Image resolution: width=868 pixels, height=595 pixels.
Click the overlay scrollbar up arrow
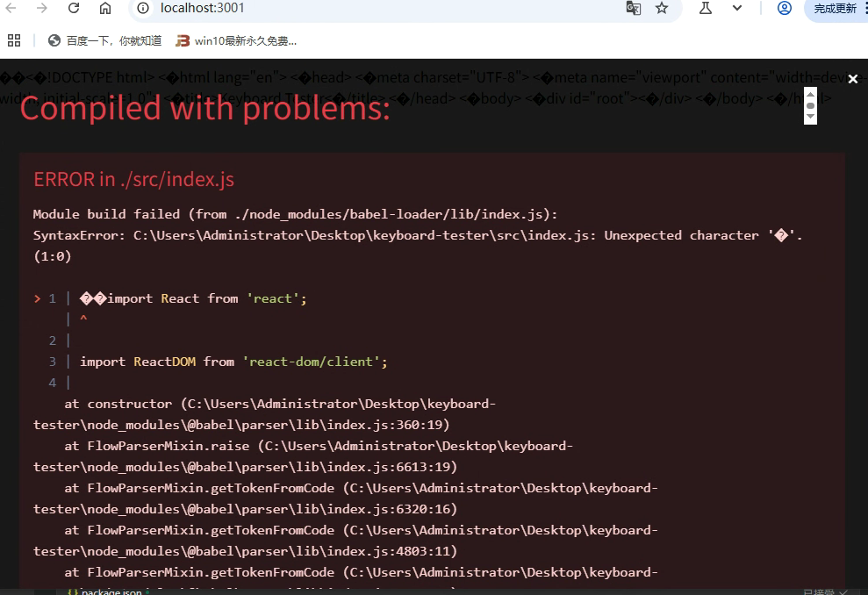810,94
